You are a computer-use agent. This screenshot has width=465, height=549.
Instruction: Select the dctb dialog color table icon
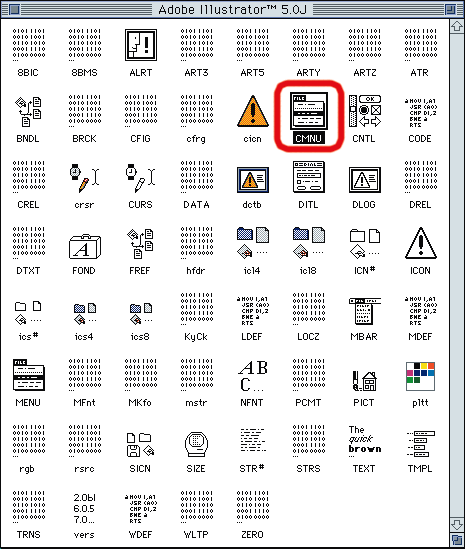(253, 180)
